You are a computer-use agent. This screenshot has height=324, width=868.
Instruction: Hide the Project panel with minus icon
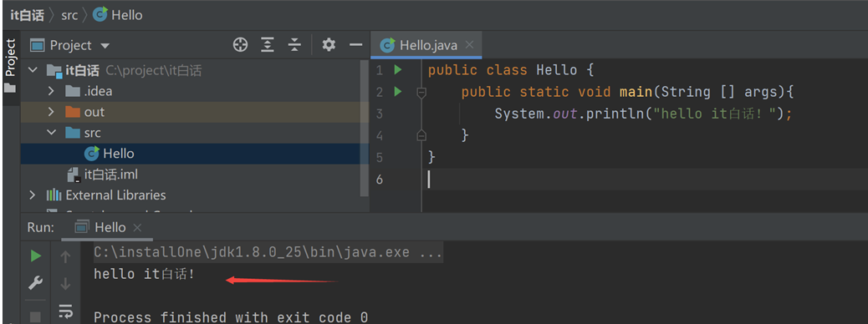356,45
